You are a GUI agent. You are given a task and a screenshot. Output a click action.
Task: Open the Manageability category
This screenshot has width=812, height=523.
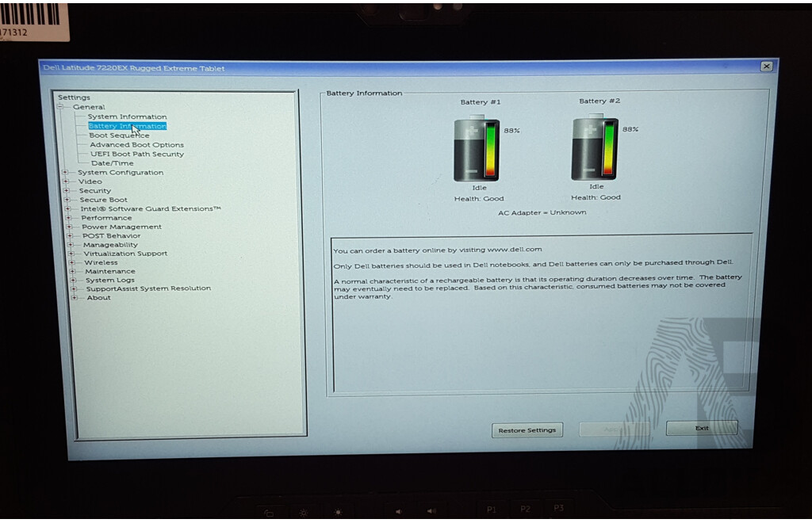(110, 245)
